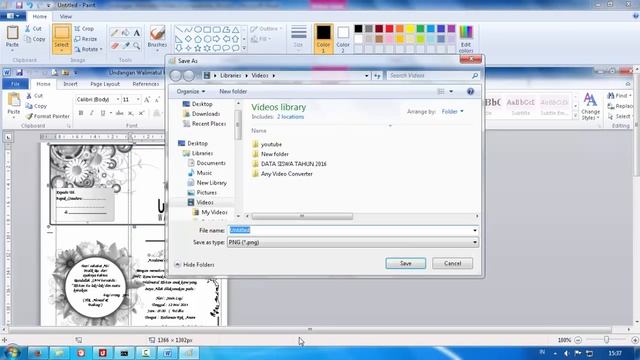The height and width of the screenshot is (360, 640).
Task: Open the Size line thickness option
Action: point(298,37)
